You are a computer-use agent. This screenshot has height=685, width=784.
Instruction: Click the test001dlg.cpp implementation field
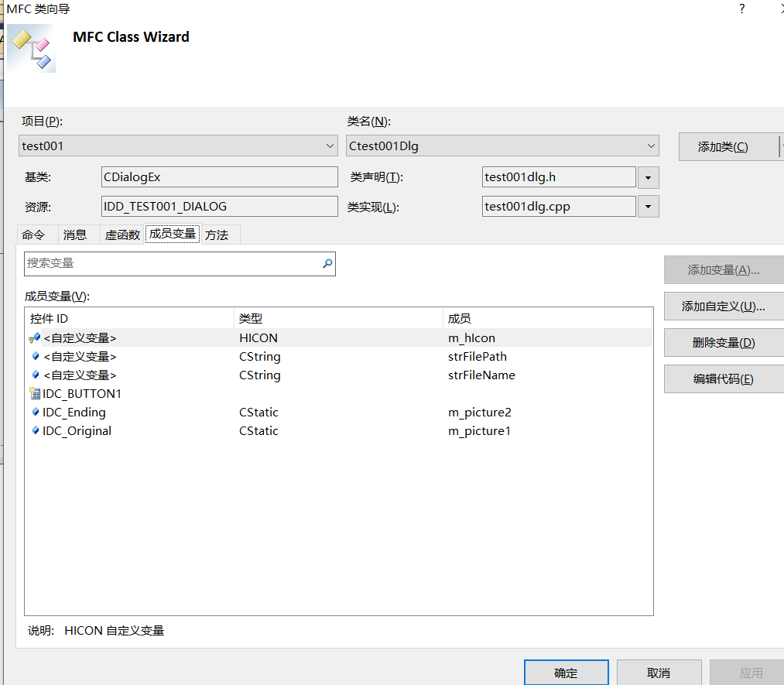click(559, 207)
